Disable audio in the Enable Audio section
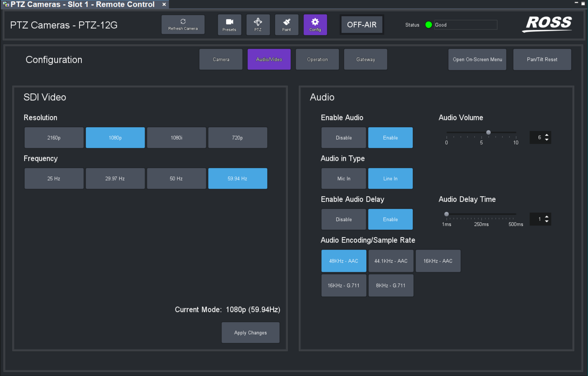 tap(343, 138)
